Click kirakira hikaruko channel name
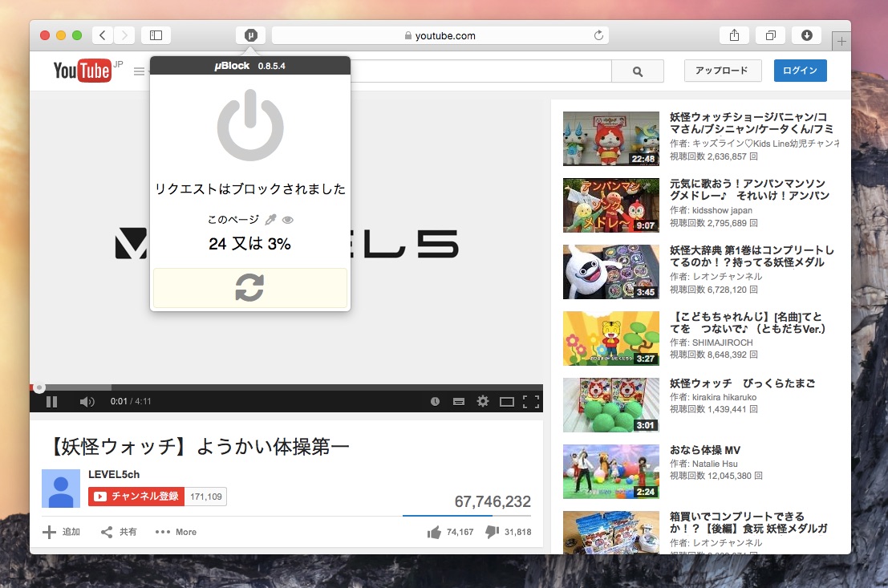This screenshot has height=588, width=888. (x=724, y=397)
